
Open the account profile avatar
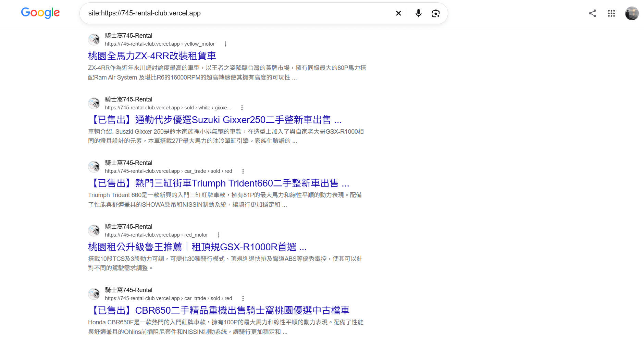click(x=632, y=13)
